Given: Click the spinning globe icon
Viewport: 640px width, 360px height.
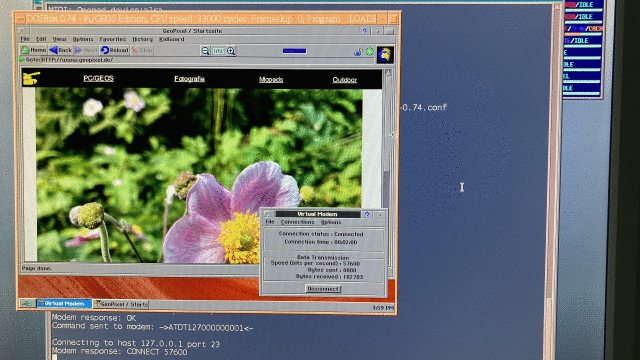Looking at the screenshot, I should point(385,55).
